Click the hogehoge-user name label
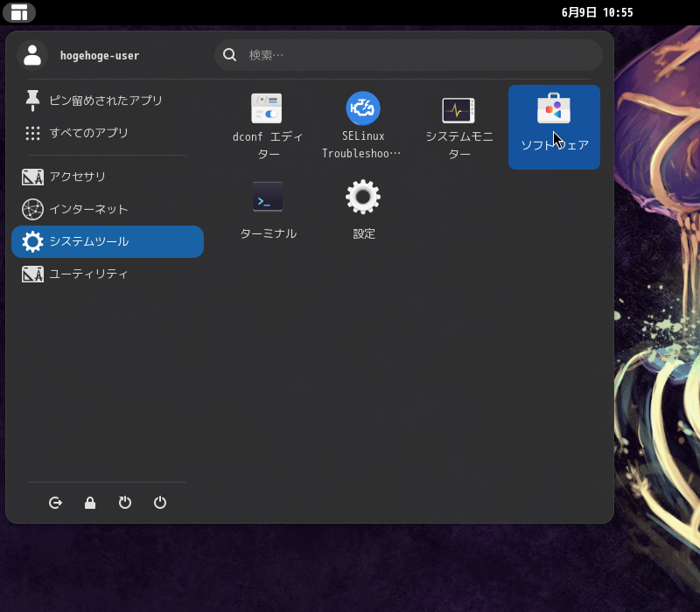700x612 pixels. click(100, 56)
